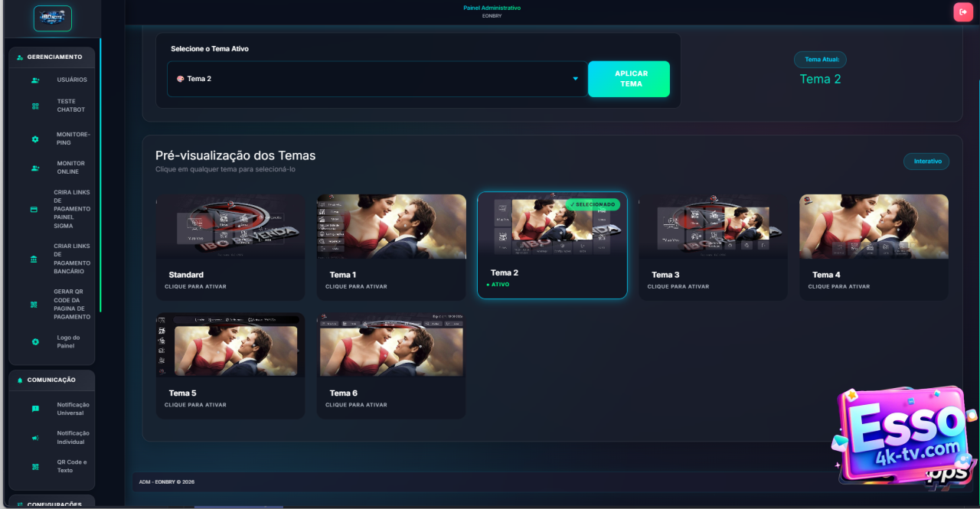Choose the Tema 4 preview thumbnail
Screen dimensions: 980x509
tap(874, 227)
